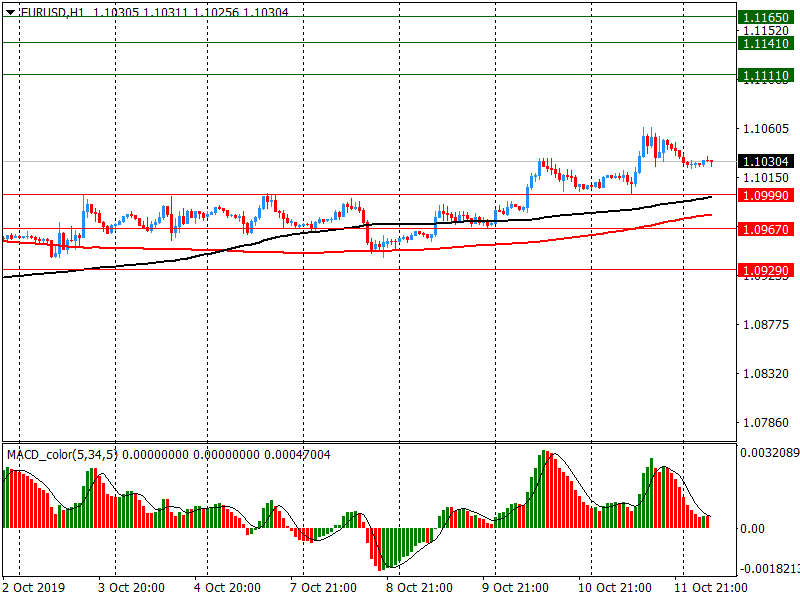Click the green 1.11110 resistance level label
Viewport: 800px width, 600px height.
click(766, 75)
